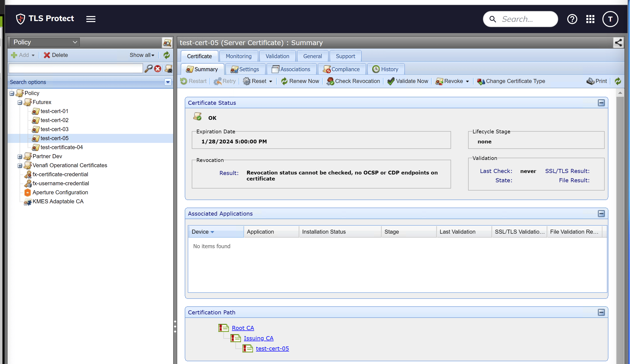Clear the tree search filter
This screenshot has width=630, height=364.
158,68
